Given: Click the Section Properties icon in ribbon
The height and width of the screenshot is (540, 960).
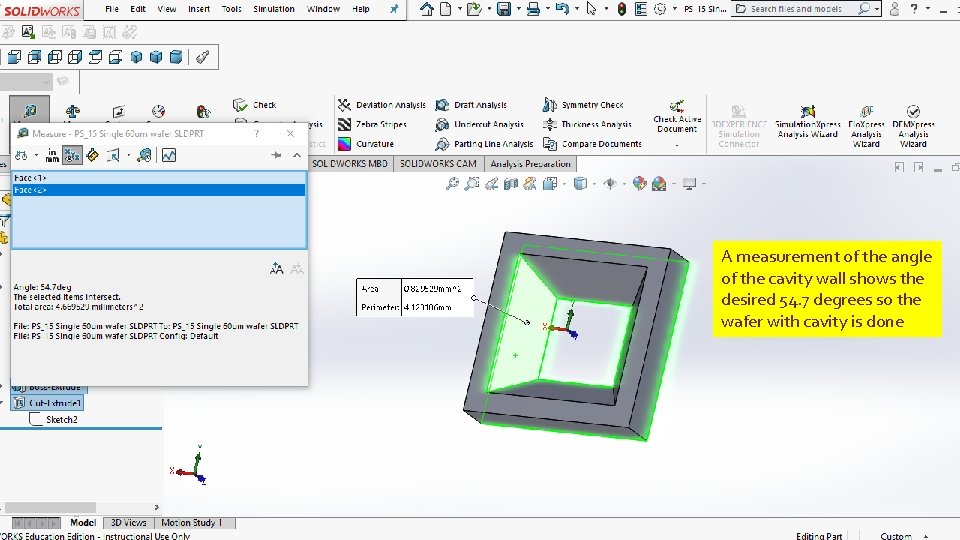Looking at the screenshot, I should [118, 111].
